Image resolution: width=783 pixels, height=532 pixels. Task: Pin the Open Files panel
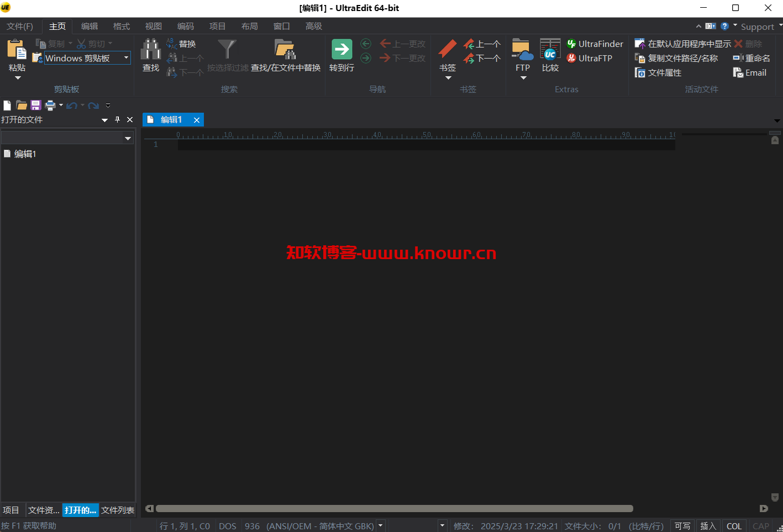pos(117,119)
